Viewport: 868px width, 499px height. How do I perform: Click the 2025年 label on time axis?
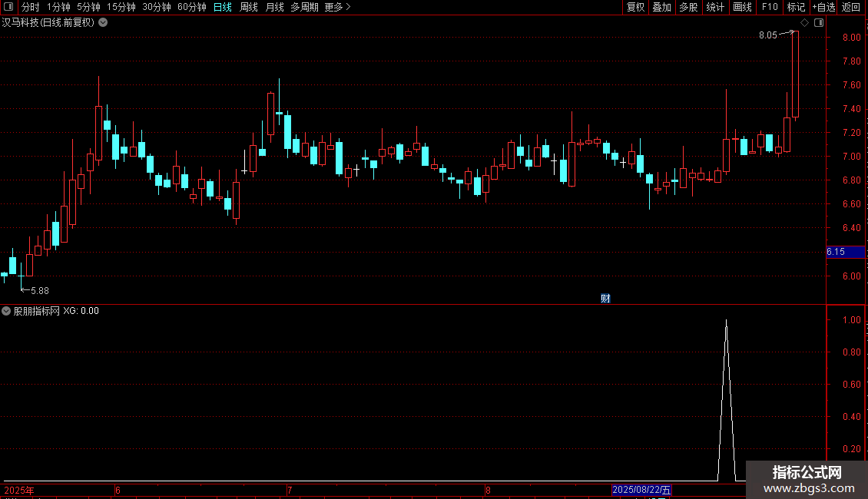click(x=19, y=491)
